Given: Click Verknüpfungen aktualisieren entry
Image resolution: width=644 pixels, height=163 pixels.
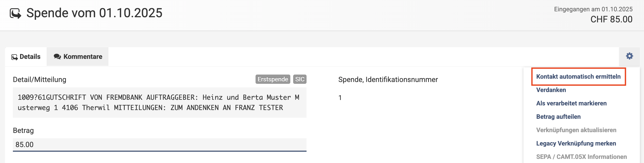Looking at the screenshot, I should point(576,130).
